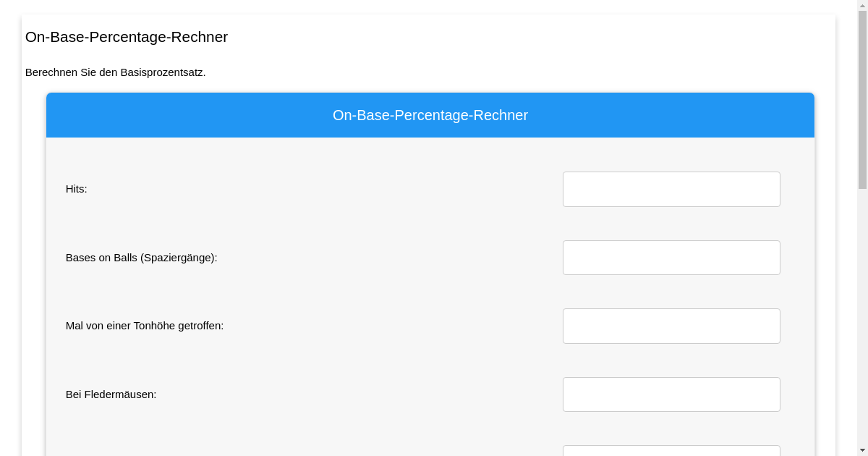
Task: Click the partially visible input below 'Bei Fledermäusen'
Action: pyautogui.click(x=671, y=451)
